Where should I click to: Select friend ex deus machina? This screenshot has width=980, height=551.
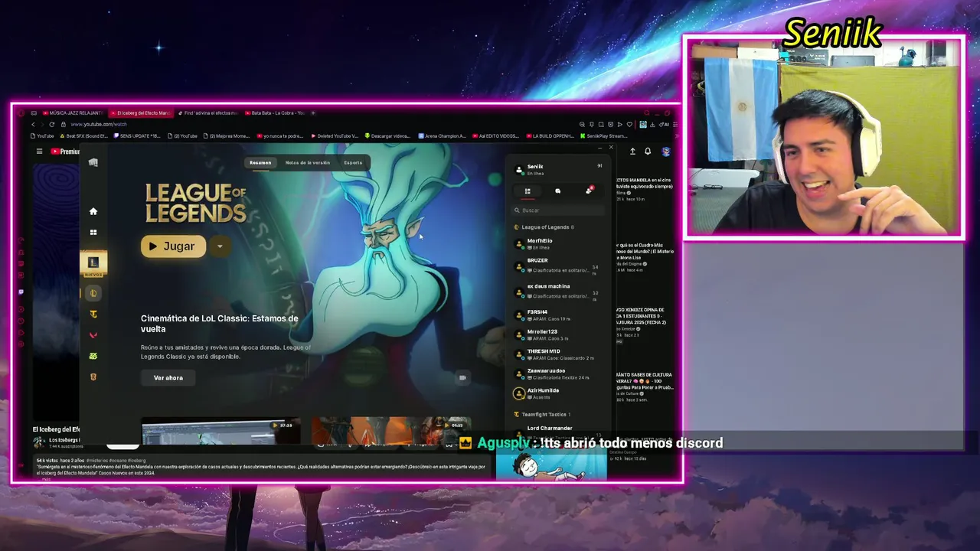[x=559, y=291]
